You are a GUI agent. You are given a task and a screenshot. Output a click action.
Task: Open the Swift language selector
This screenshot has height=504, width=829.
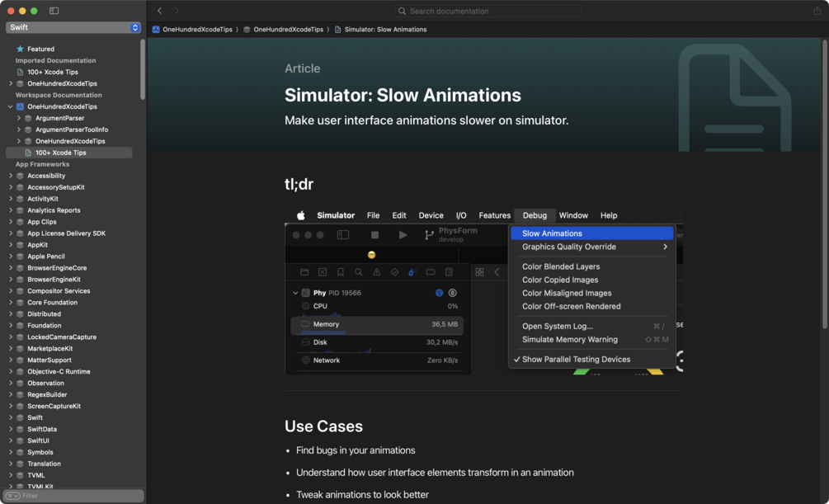(x=73, y=27)
